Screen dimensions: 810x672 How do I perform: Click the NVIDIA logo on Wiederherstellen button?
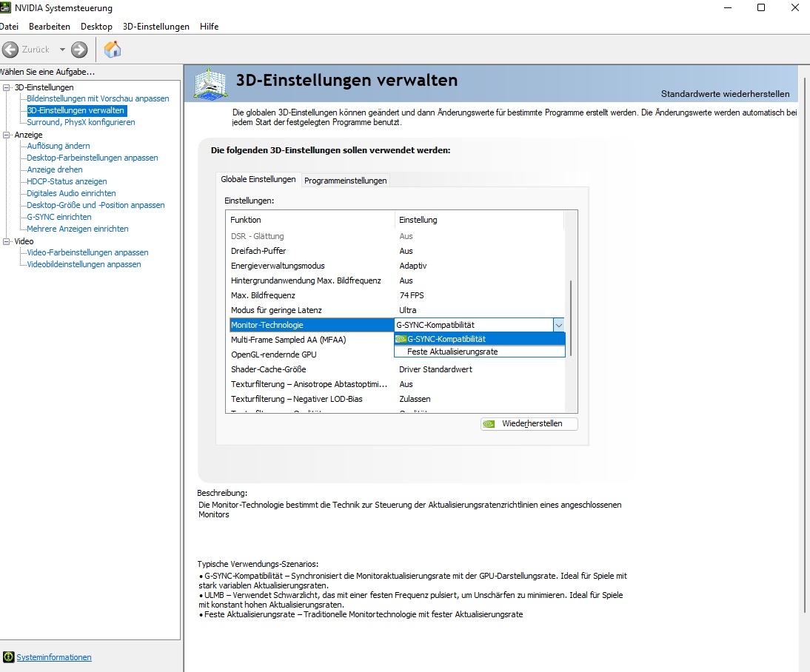[x=489, y=424]
